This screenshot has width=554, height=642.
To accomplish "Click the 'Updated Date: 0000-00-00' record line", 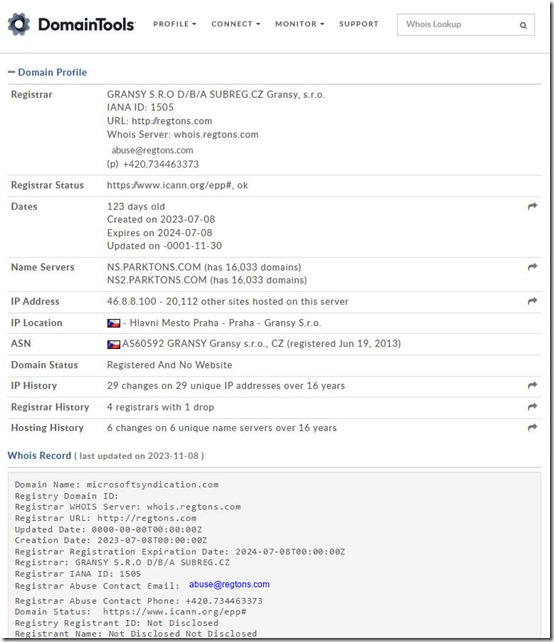I will pos(109,529).
